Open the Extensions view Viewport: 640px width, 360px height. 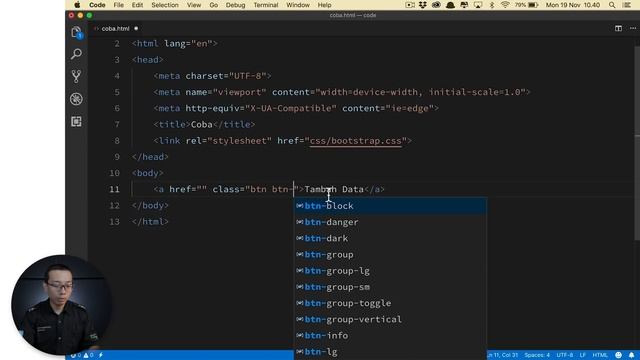[x=76, y=121]
